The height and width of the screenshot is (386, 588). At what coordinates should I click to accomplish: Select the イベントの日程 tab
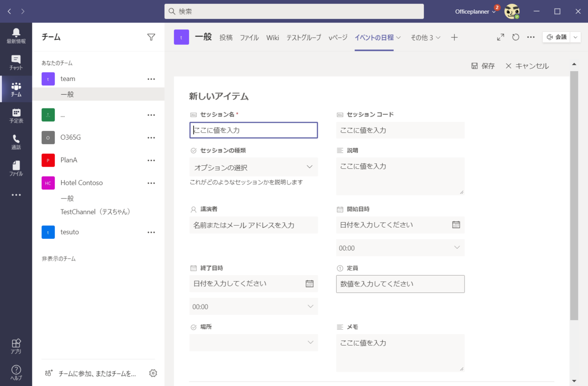pyautogui.click(x=374, y=37)
